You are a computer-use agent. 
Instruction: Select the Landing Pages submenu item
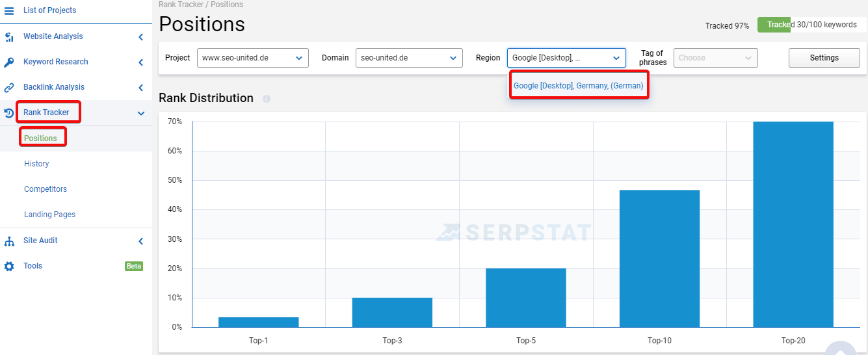coord(49,215)
